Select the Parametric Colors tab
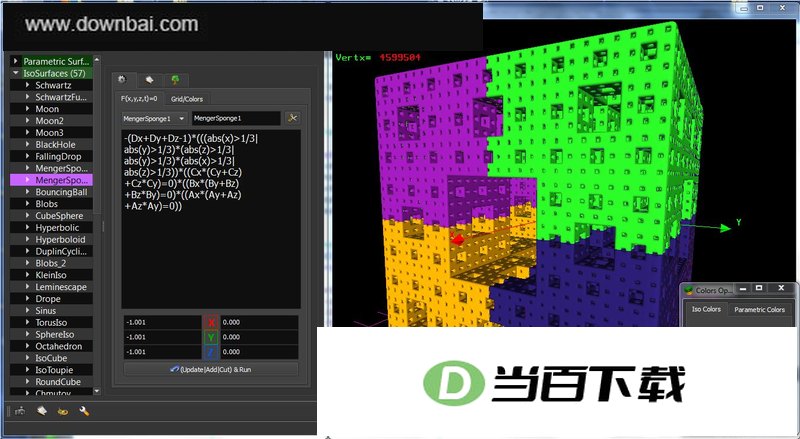Viewport: 800px width, 439px height. [x=759, y=310]
